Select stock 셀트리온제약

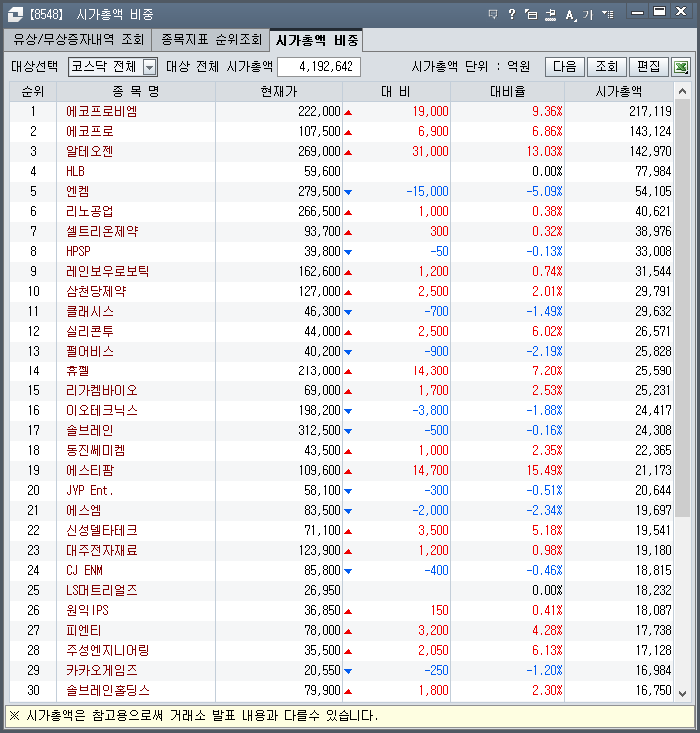coord(102,231)
